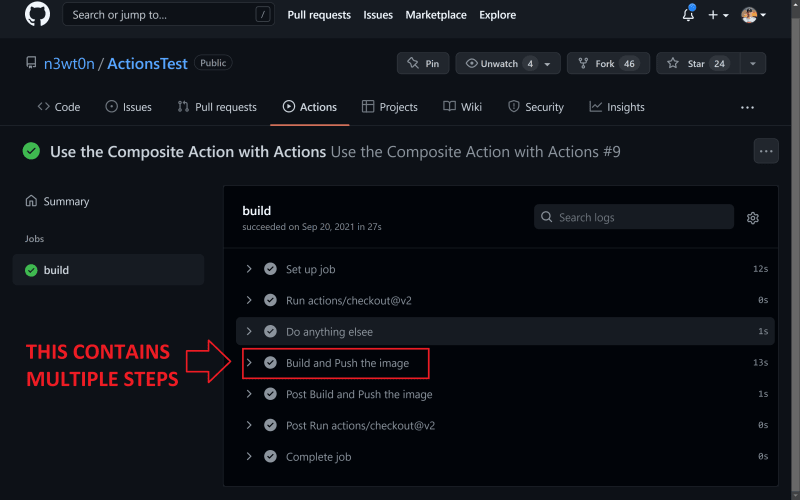Focus the Search logs field
800x500 pixels.
tap(634, 217)
